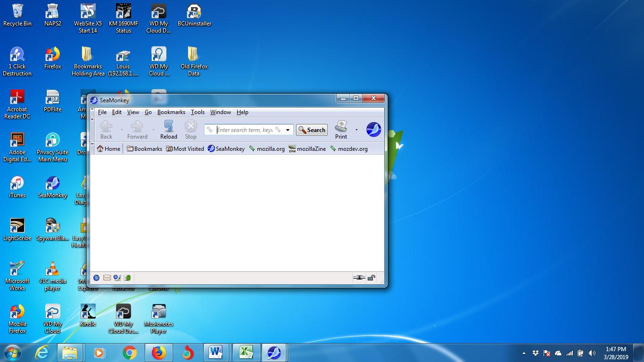Select the LightScribe desktop icon
The image size is (644, 362).
(17, 230)
